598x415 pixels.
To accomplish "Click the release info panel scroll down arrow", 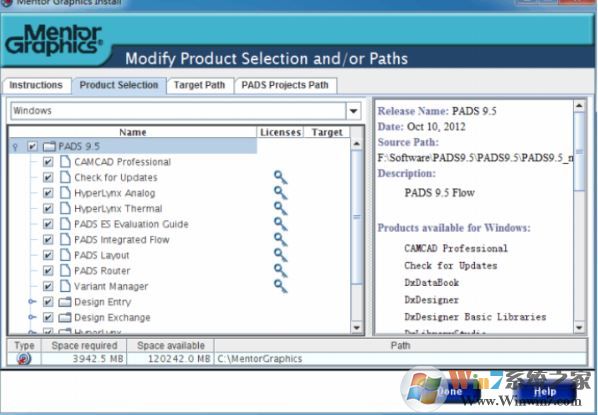I will click(579, 327).
